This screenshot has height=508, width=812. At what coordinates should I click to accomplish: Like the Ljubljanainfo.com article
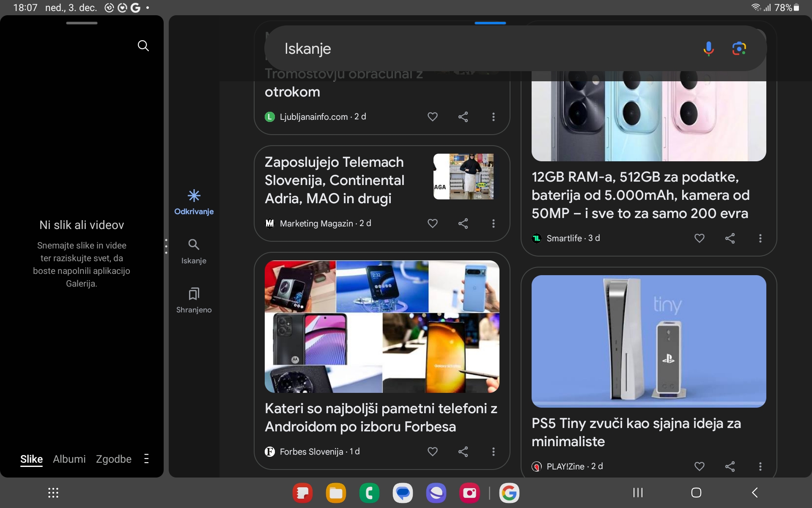(432, 117)
